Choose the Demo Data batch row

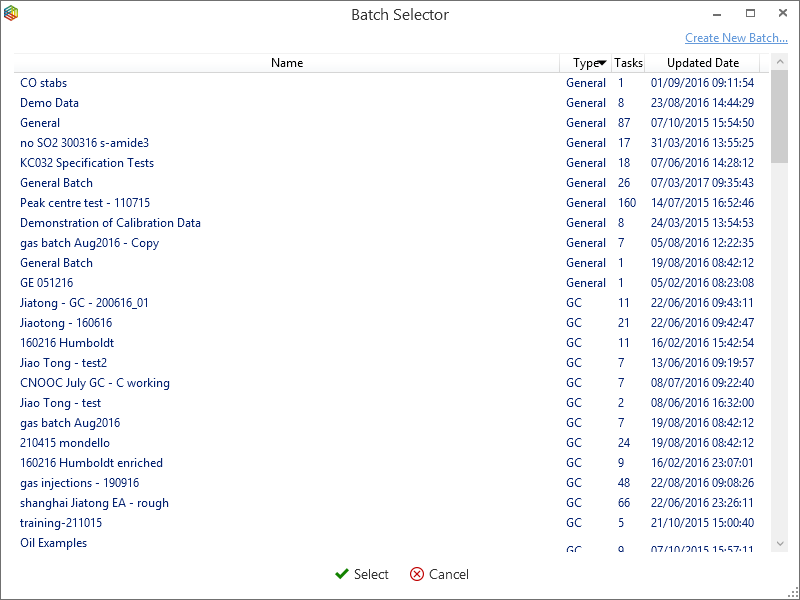tap(49, 103)
